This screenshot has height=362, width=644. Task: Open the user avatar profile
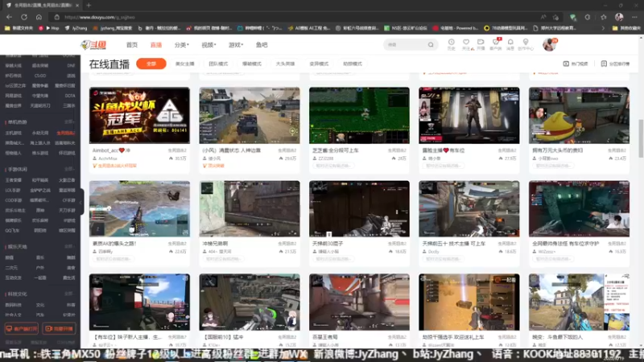coord(549,44)
